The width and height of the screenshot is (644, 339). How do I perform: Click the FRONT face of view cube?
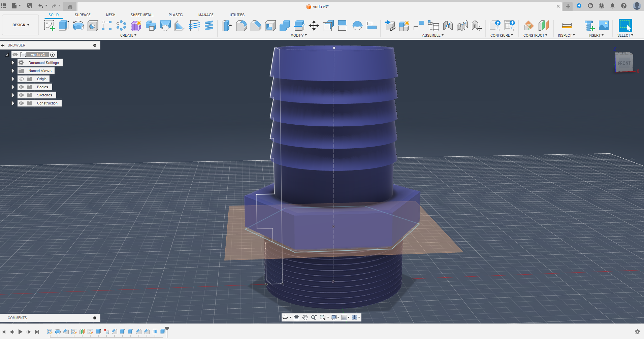624,63
